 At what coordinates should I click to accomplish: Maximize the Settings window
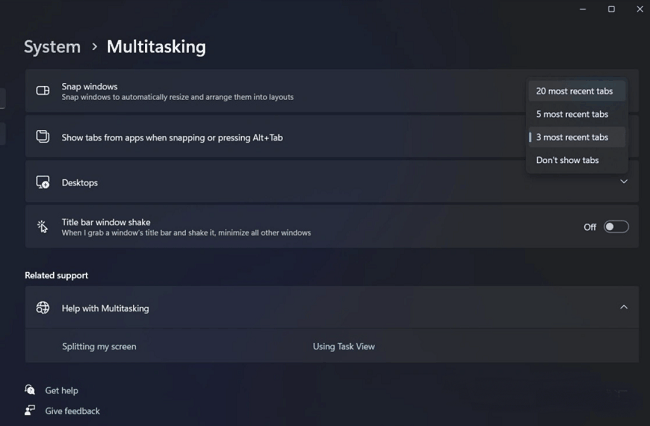[611, 9]
